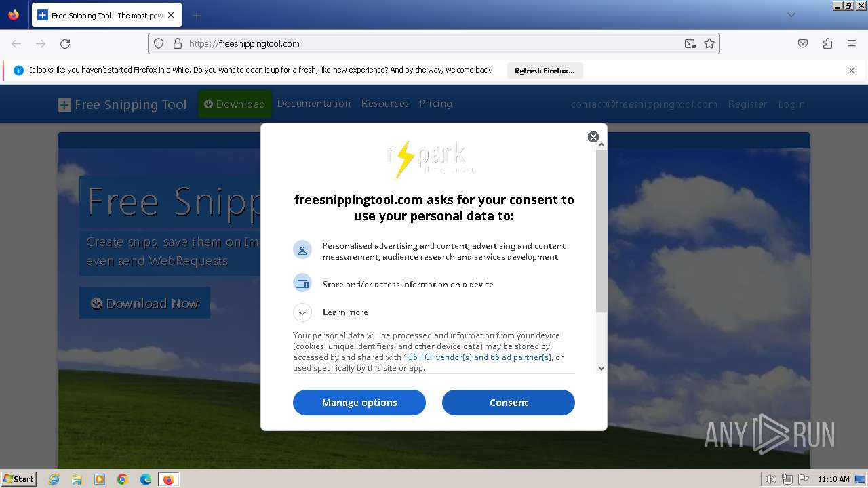The height and width of the screenshot is (488, 868).
Task: Open the tracking protection shield icon
Action: [159, 43]
